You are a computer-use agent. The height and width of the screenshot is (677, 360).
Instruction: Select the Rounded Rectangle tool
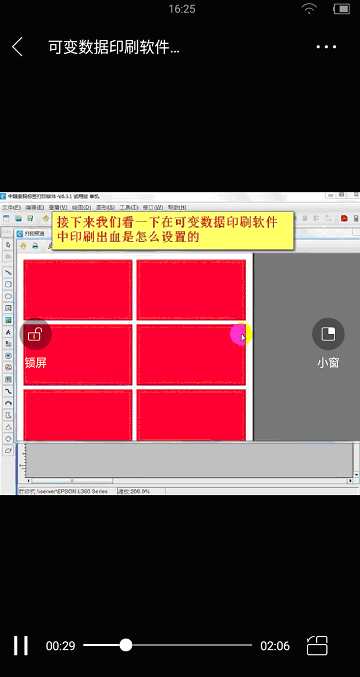click(x=8, y=285)
